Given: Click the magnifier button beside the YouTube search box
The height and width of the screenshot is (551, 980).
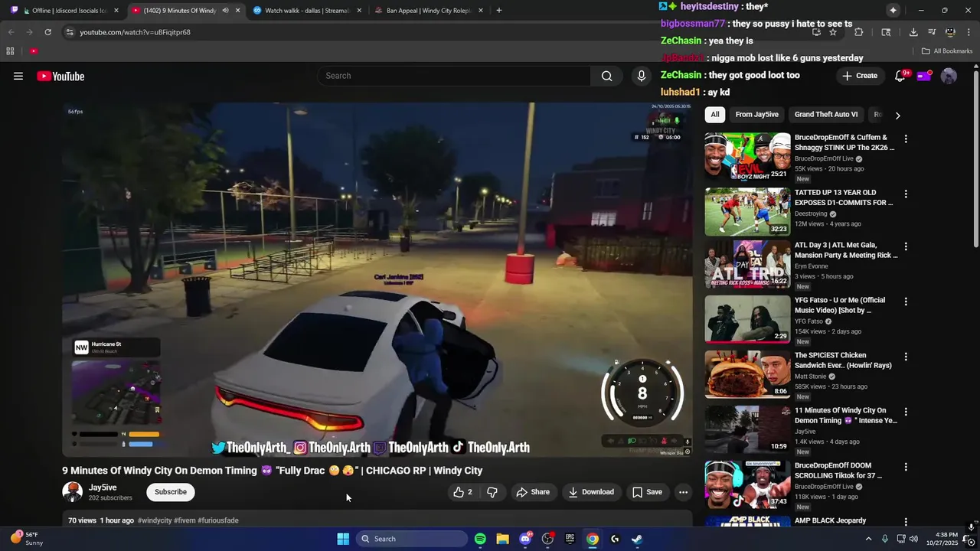Looking at the screenshot, I should 606,76.
